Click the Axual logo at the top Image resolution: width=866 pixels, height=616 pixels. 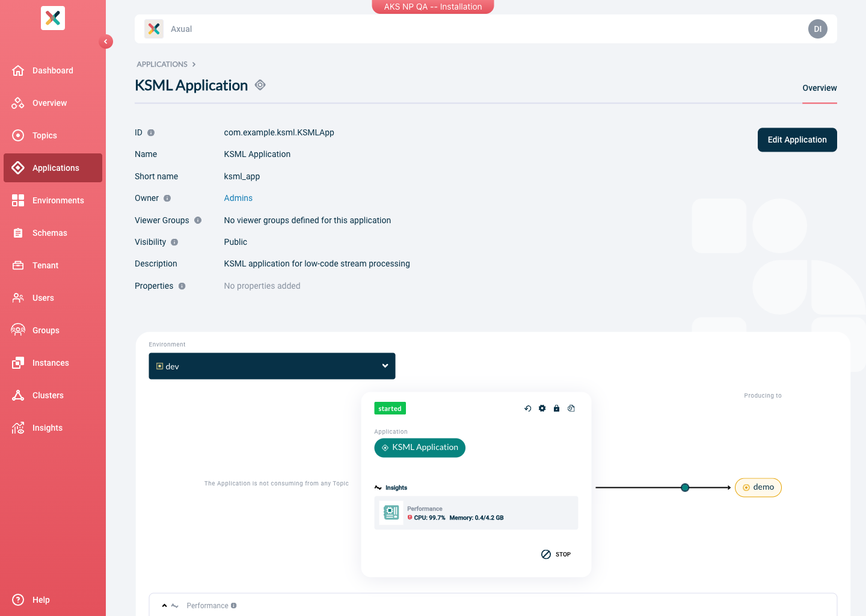pyautogui.click(x=154, y=28)
